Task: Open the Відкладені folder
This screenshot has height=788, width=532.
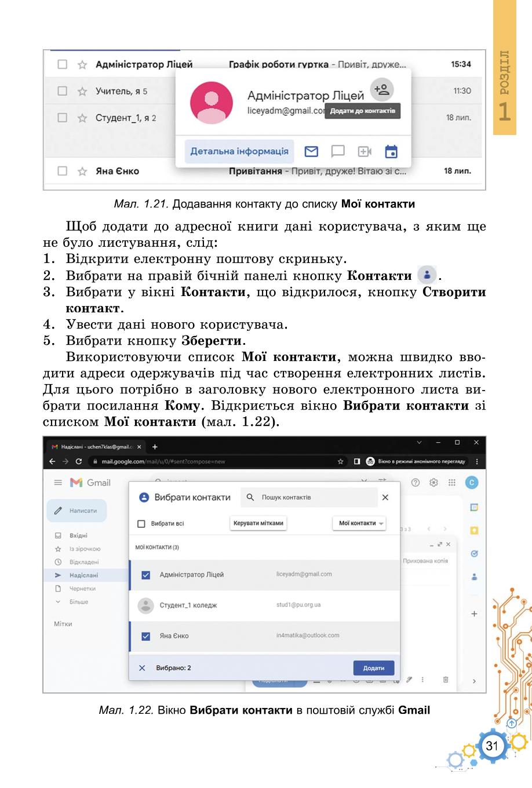Action: click(84, 562)
